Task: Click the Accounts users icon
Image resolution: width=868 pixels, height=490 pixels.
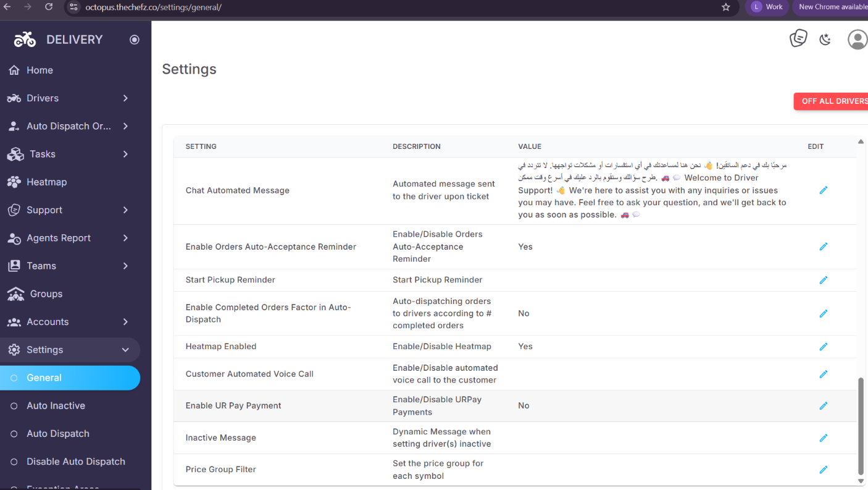Action: tap(14, 322)
